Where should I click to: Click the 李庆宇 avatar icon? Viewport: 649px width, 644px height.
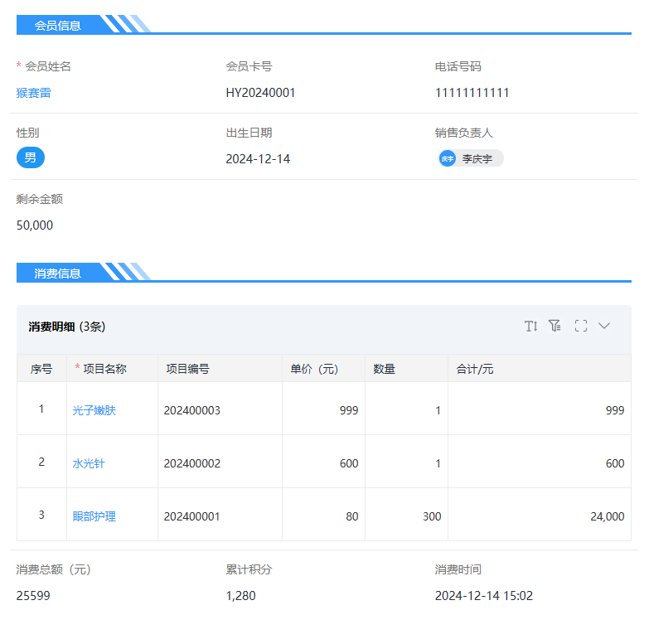[448, 158]
